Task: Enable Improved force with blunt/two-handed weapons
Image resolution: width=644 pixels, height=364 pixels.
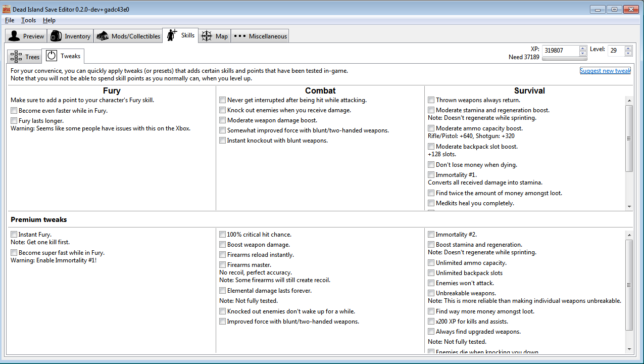Action: coord(223,322)
